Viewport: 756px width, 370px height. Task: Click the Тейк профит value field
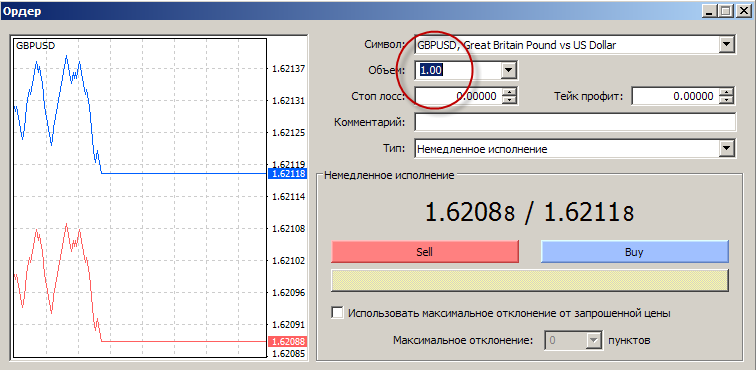coord(675,96)
